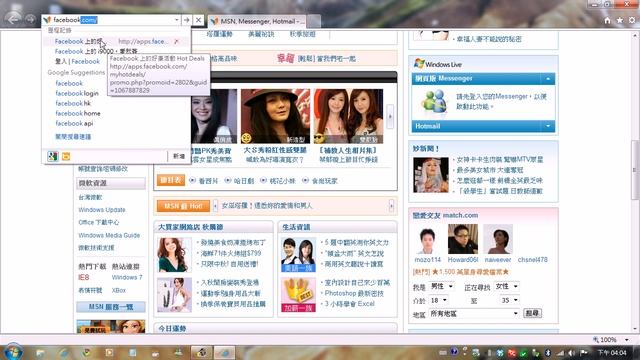This screenshot has width=640, height=360.
Task: Select the 看西片 radio button
Action: click(x=193, y=180)
